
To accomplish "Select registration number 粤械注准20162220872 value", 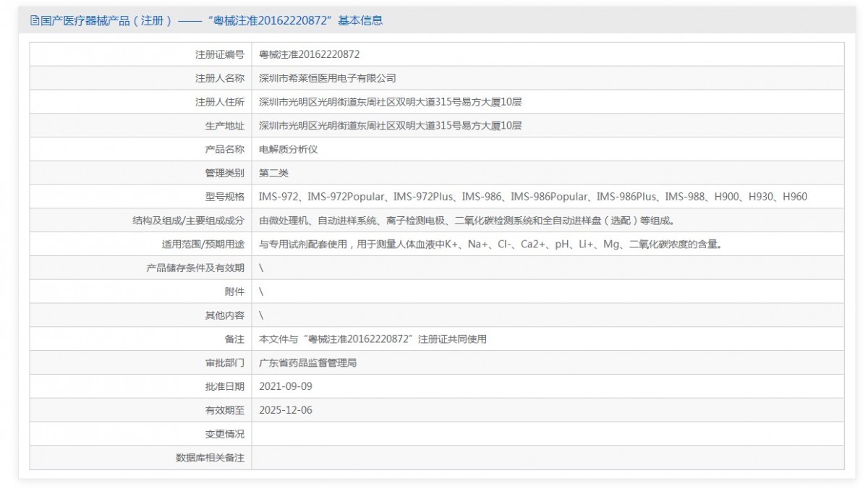I will click(x=309, y=54).
